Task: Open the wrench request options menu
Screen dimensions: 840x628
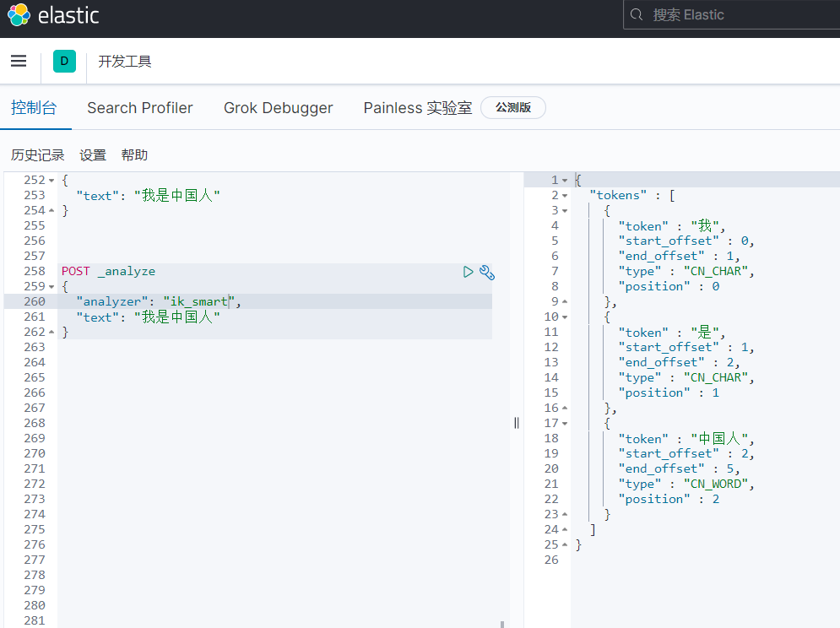Action: [x=486, y=272]
